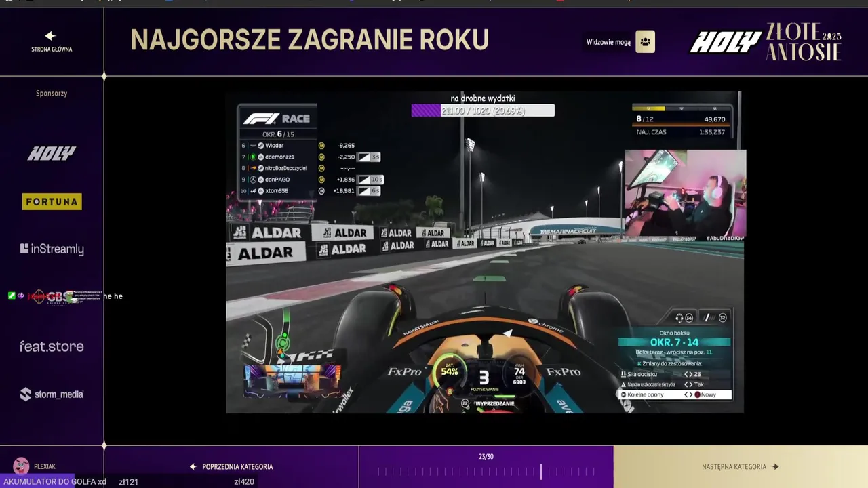Select the Siła docisku row label

click(642, 374)
